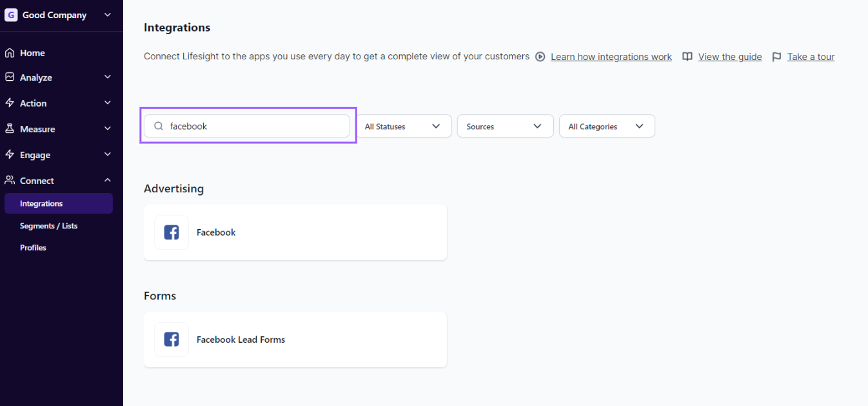Go to Profiles in sidebar
The width and height of the screenshot is (868, 406).
pyautogui.click(x=33, y=248)
